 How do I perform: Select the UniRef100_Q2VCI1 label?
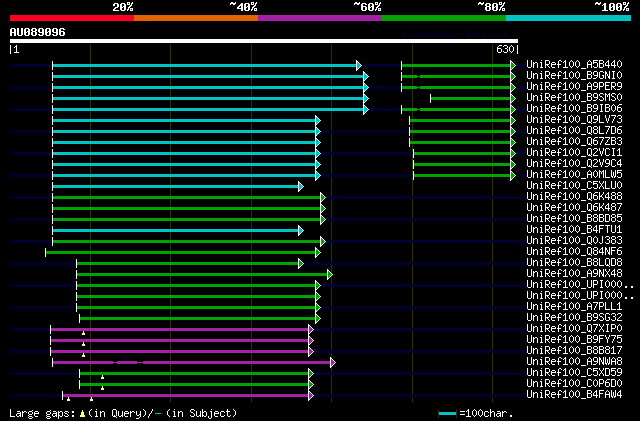click(574, 152)
